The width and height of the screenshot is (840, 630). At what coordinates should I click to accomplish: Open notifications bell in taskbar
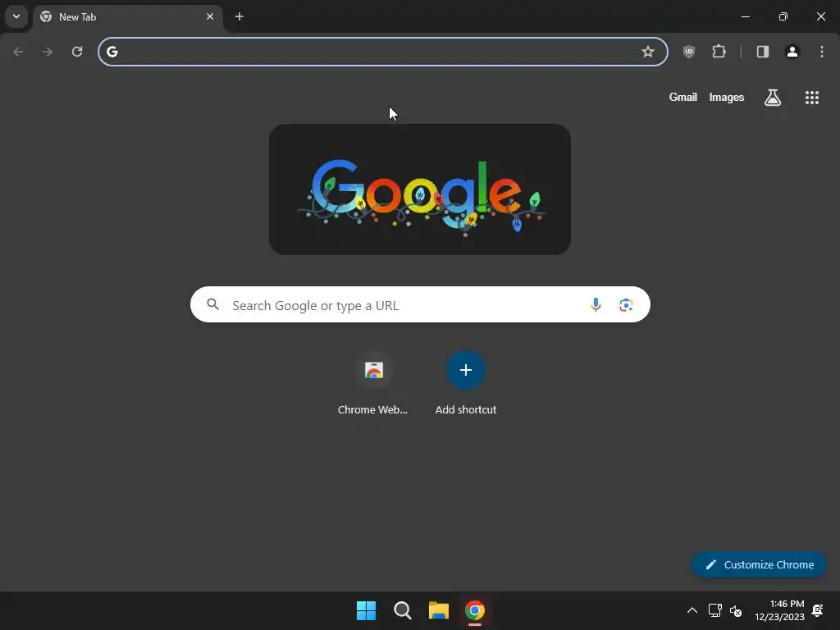pyautogui.click(x=818, y=610)
